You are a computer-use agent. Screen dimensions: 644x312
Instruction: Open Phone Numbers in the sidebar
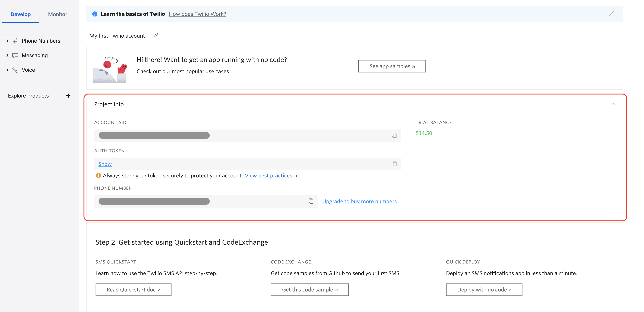(41, 41)
